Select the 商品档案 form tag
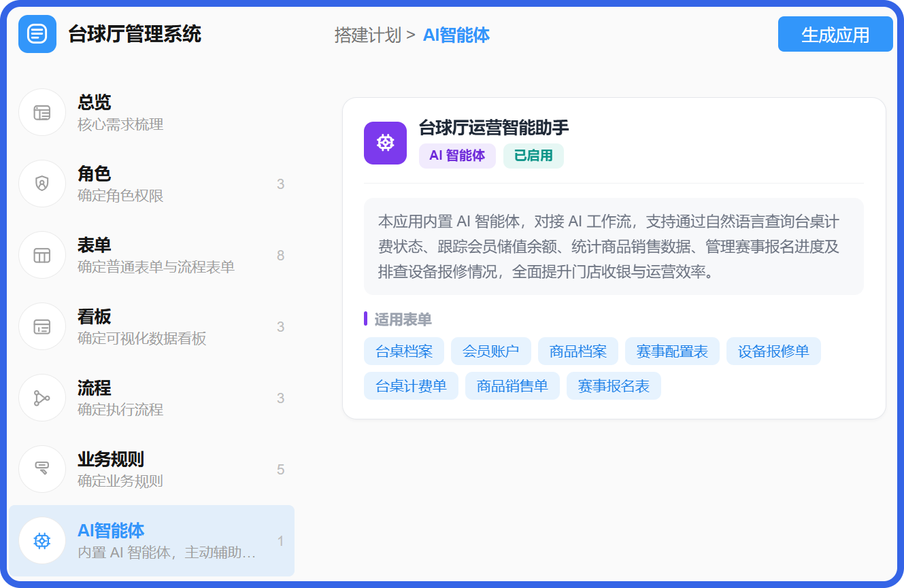 [x=578, y=351]
